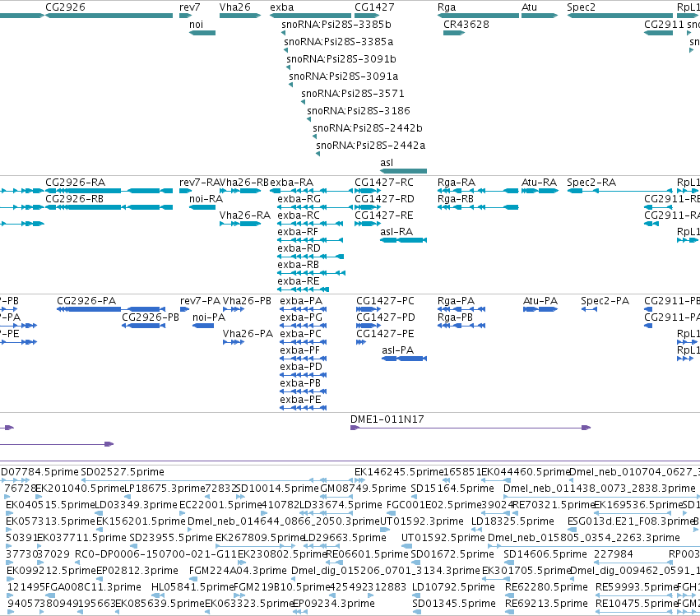The image size is (700, 616).
Task: Open snoRNA:Psi28S-2442a feature
Action: (318, 154)
